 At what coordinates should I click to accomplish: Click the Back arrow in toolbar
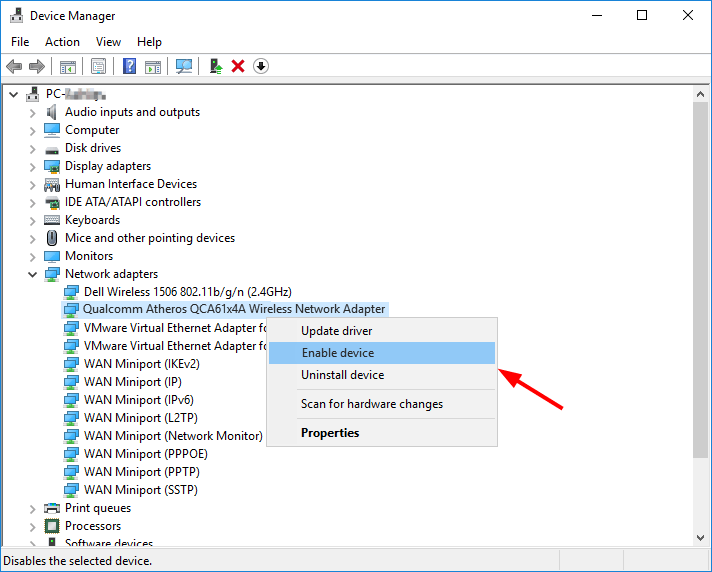tap(14, 66)
